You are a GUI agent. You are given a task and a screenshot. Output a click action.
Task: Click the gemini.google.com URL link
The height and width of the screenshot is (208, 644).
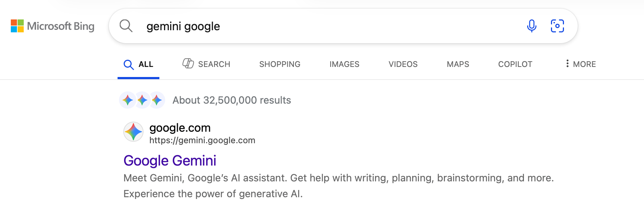tap(202, 140)
